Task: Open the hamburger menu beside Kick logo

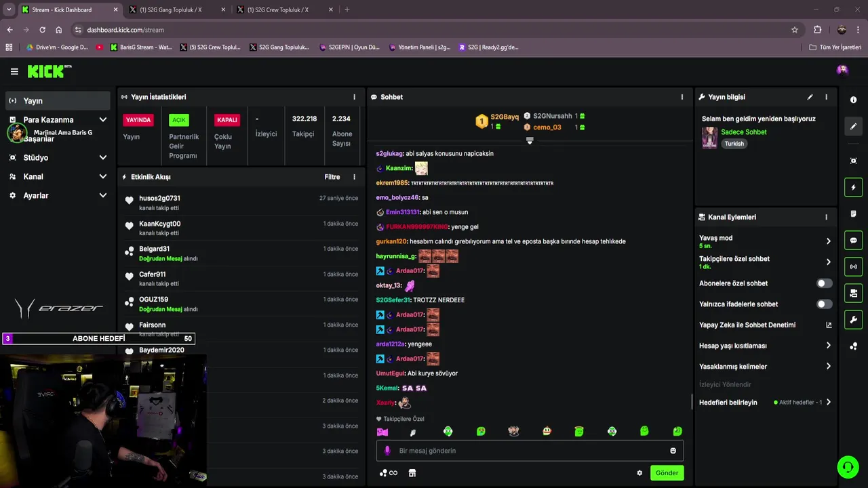Action: coord(14,71)
